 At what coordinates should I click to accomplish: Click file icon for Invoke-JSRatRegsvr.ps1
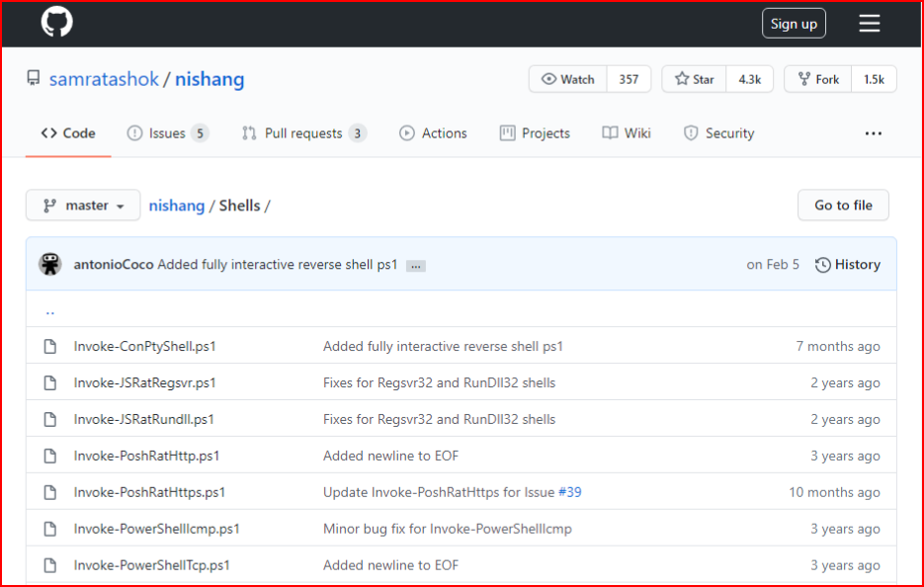point(50,382)
